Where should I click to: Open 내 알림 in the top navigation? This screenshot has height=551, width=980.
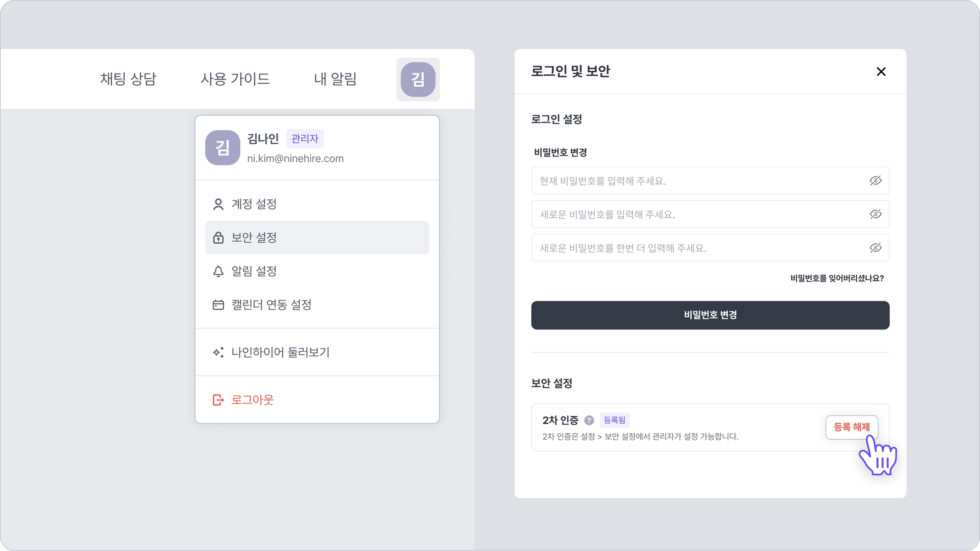335,79
